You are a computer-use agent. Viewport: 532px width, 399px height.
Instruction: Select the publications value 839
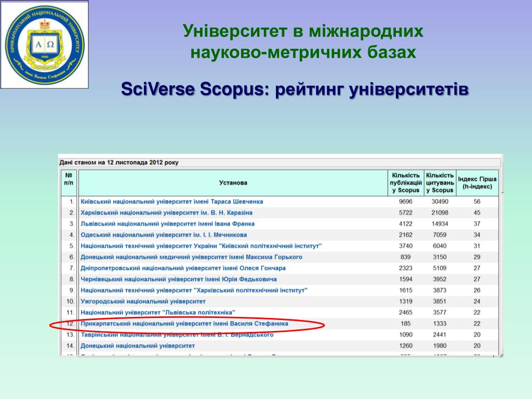point(405,257)
